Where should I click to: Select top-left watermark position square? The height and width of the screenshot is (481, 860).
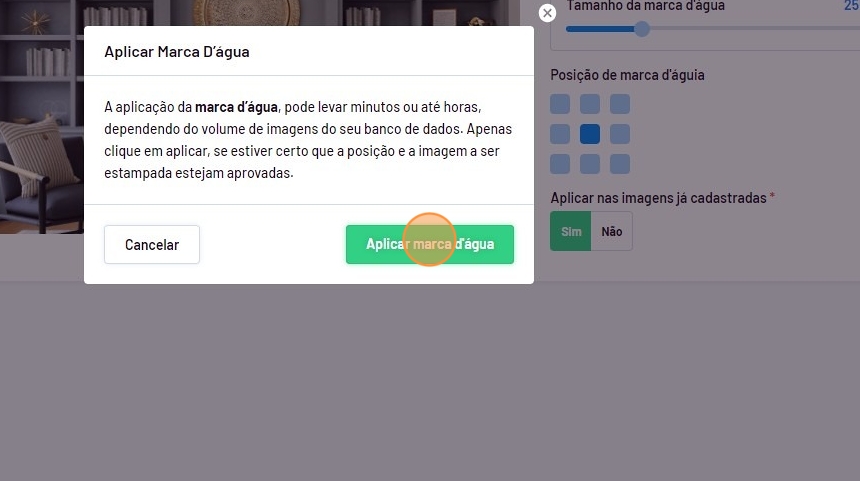[x=560, y=104]
